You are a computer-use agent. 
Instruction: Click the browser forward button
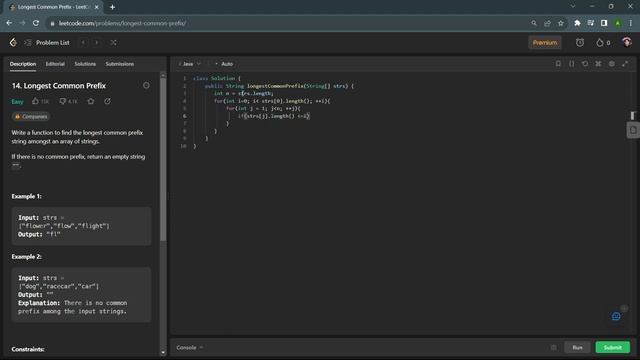pos(22,23)
